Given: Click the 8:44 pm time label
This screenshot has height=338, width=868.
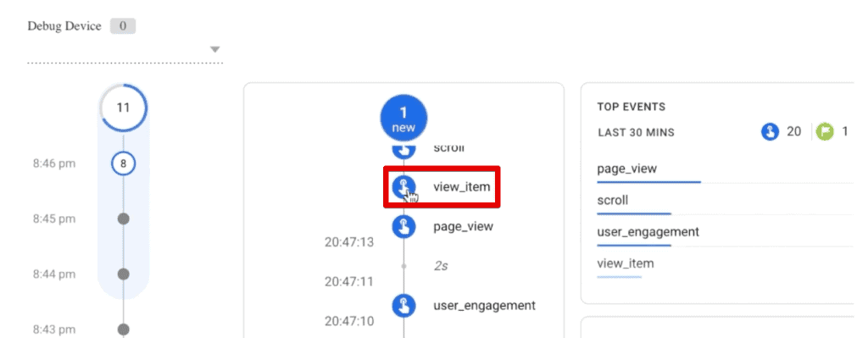Looking at the screenshot, I should 53,274.
